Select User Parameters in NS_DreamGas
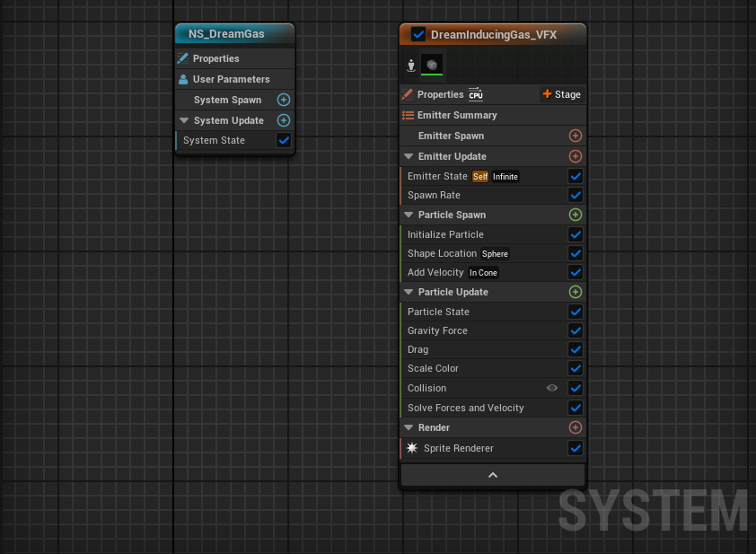756x554 pixels. tap(231, 79)
